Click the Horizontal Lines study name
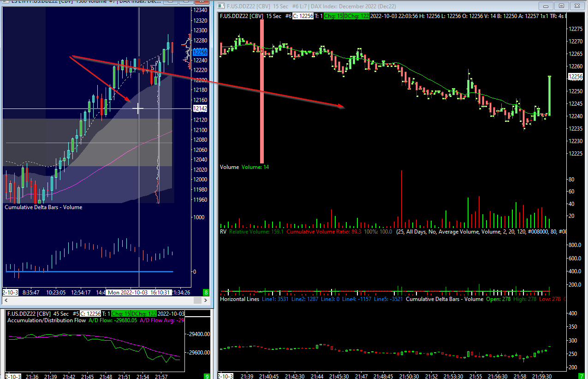 (x=240, y=300)
